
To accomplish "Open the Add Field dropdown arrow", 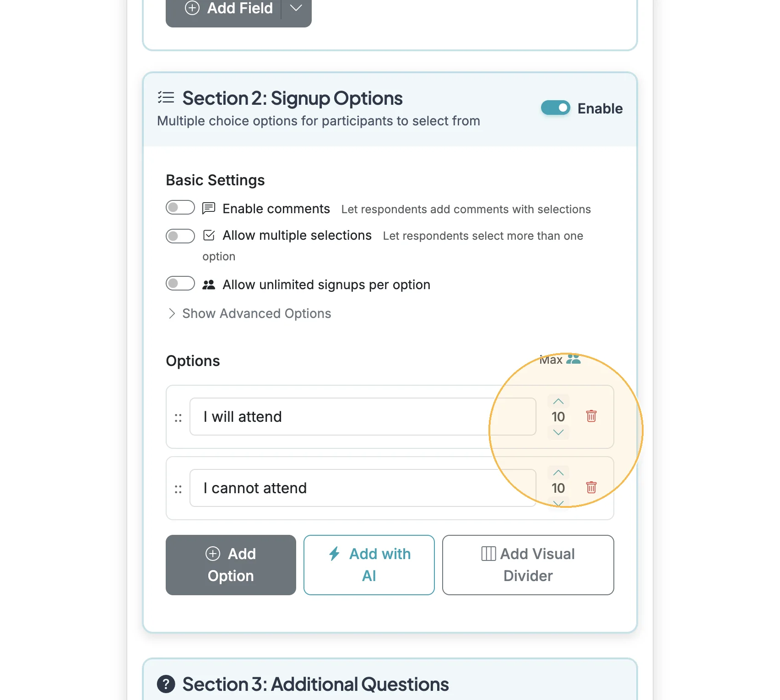I will 296,8.
